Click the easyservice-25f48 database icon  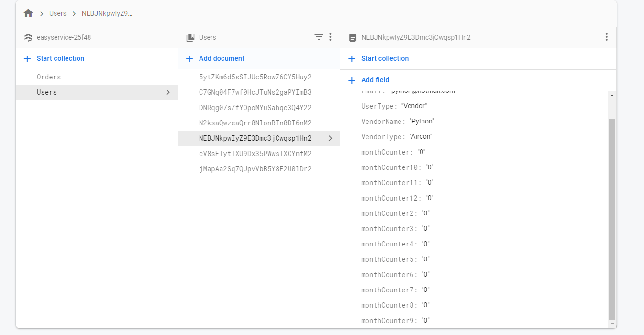tap(28, 37)
